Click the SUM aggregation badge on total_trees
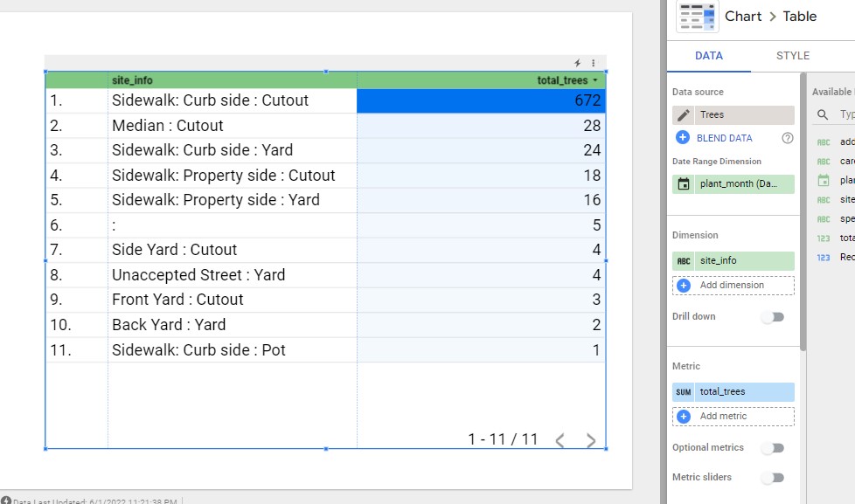 684,392
